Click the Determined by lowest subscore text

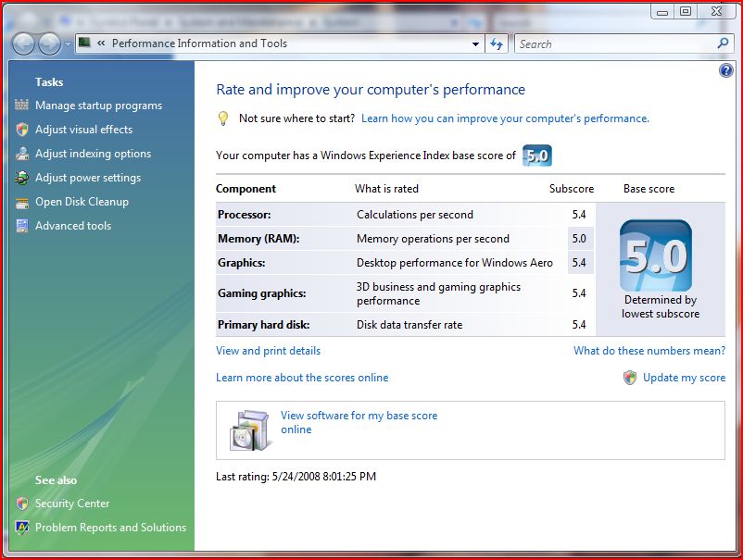[x=661, y=306]
